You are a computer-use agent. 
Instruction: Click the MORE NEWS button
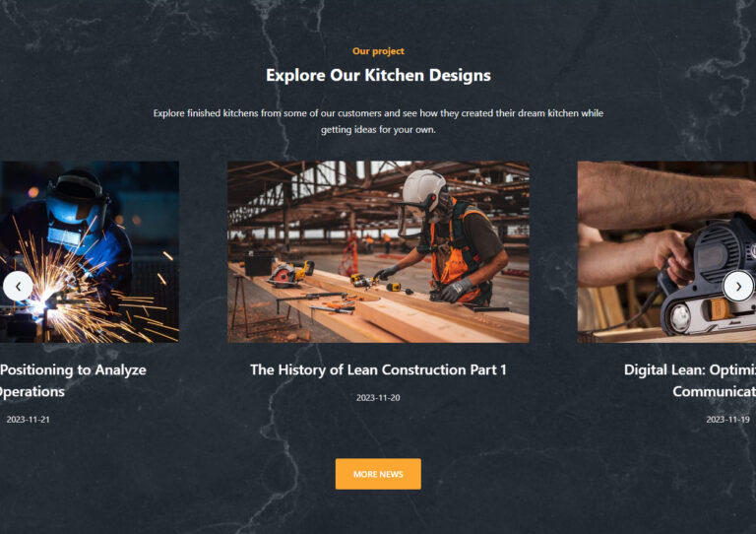coord(378,474)
